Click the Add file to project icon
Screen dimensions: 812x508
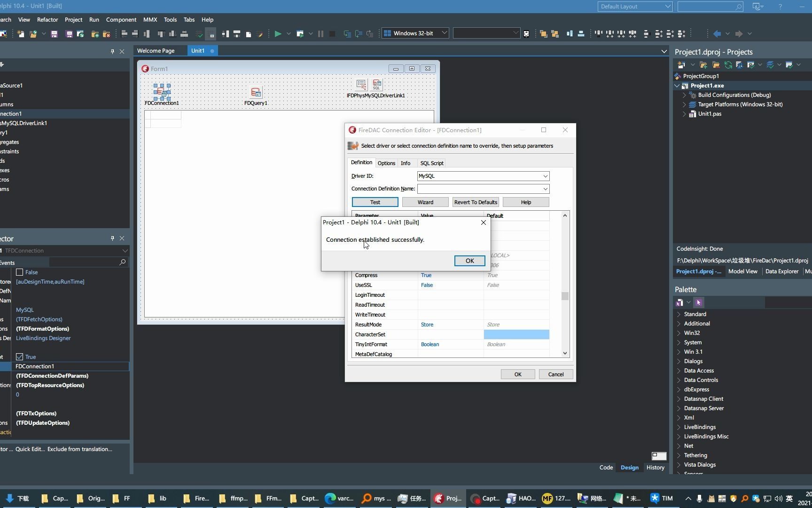click(x=95, y=34)
